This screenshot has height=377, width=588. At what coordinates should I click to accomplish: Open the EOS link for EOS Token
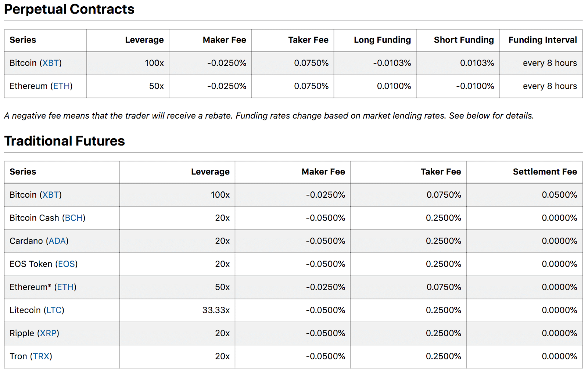click(x=67, y=264)
